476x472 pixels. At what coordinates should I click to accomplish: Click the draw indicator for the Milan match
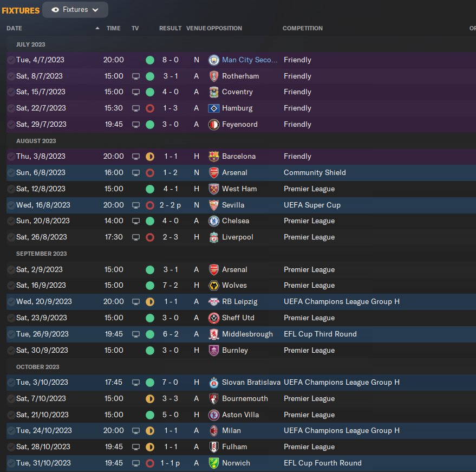pyautogui.click(x=150, y=431)
